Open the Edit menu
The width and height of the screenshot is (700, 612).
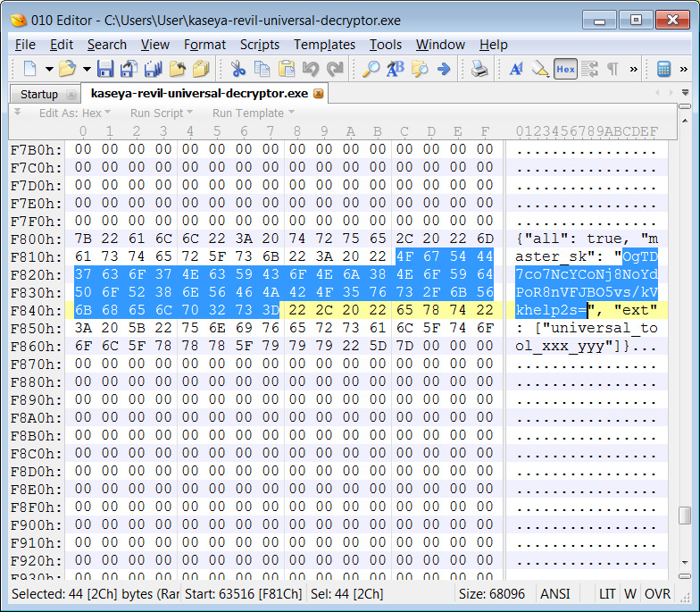(61, 45)
